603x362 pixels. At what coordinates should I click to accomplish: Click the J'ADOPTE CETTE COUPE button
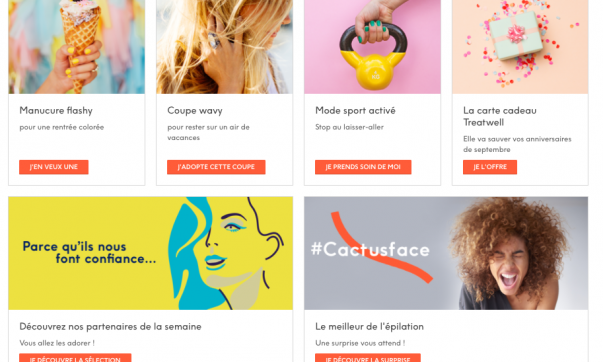click(216, 167)
